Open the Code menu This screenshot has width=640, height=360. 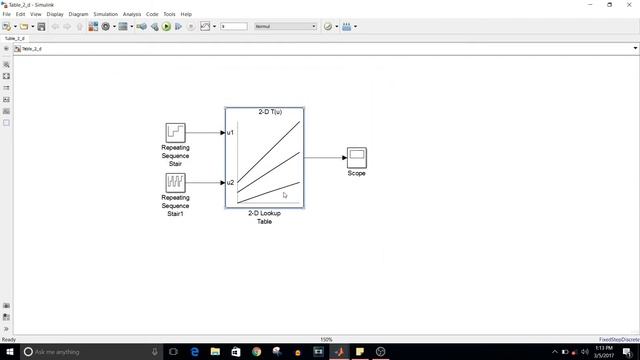pos(152,14)
